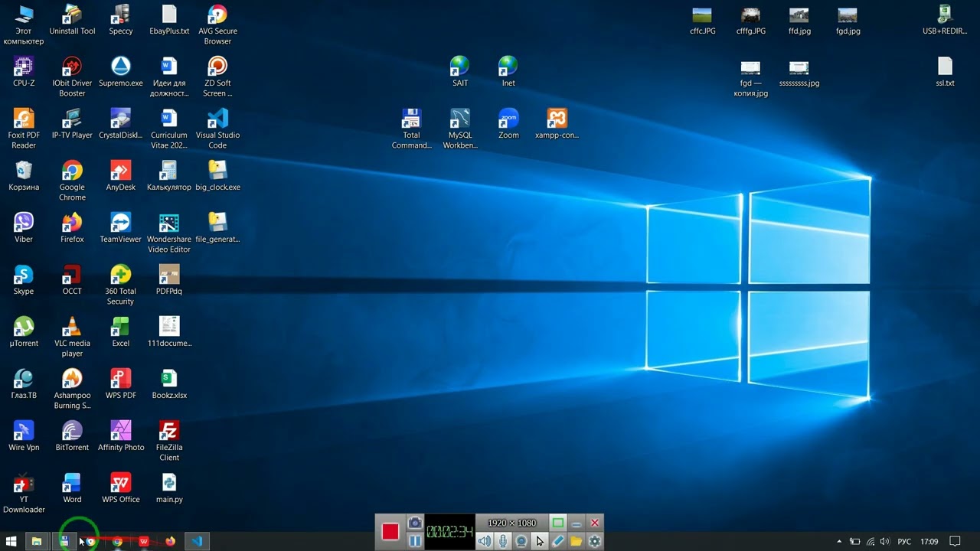This screenshot has height=551, width=980.
Task: Select the ssl.txt text file
Action: (x=945, y=72)
